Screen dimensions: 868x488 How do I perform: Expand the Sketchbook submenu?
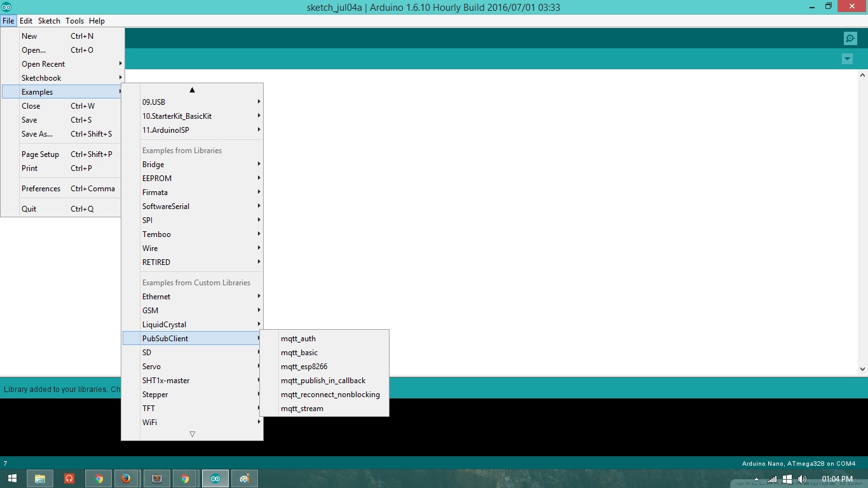click(62, 78)
